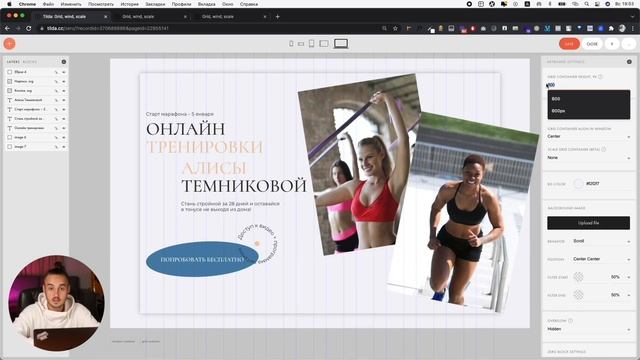Click the Chrome address bar URL
640x360 pixels.
point(108,28)
